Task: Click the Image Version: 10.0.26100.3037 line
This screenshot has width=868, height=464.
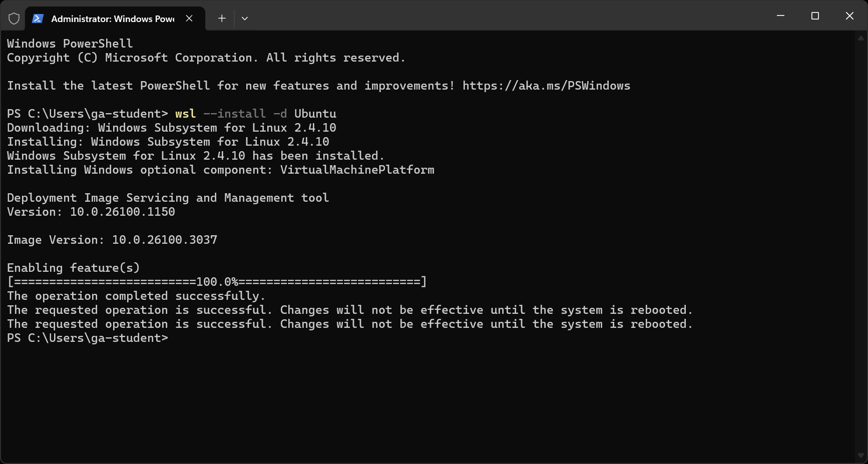Action: click(x=112, y=240)
